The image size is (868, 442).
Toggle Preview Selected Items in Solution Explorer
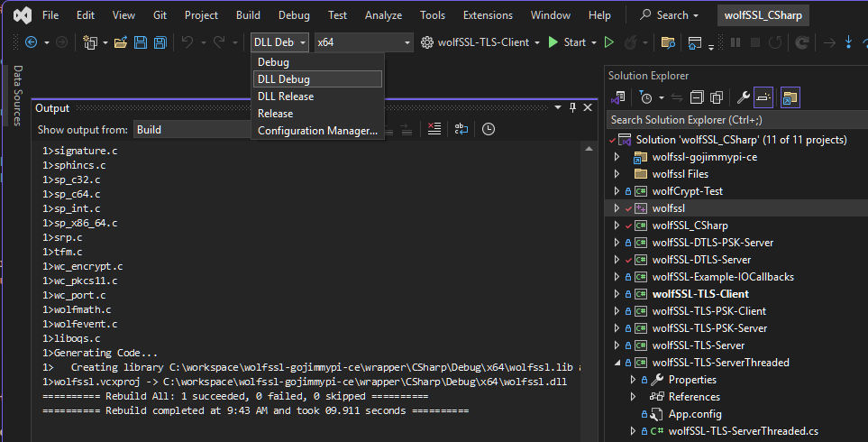coord(763,97)
